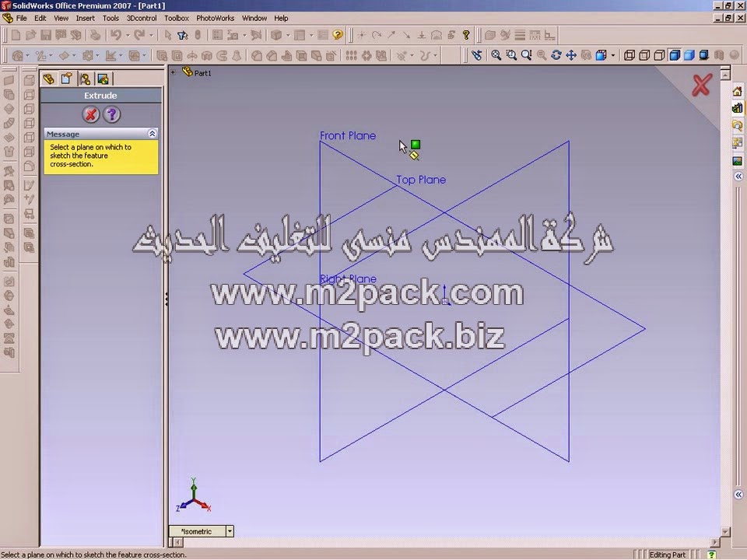Screen dimensions: 747x560
Task: Click the Editing Part status text
Action: tap(667, 555)
